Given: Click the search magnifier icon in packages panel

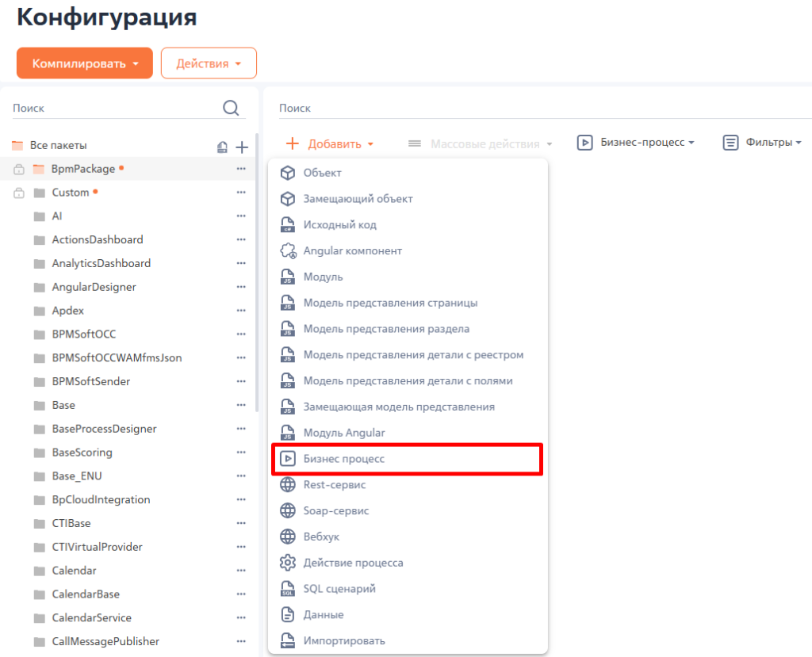Looking at the screenshot, I should point(231,108).
